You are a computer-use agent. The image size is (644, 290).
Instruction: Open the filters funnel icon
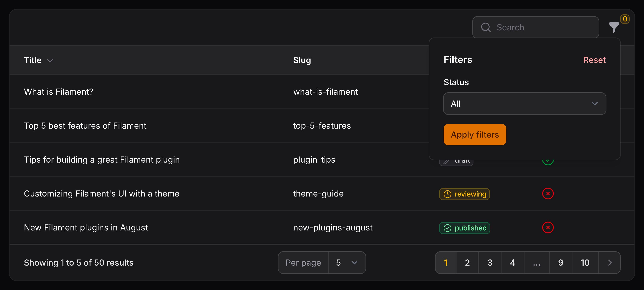614,27
